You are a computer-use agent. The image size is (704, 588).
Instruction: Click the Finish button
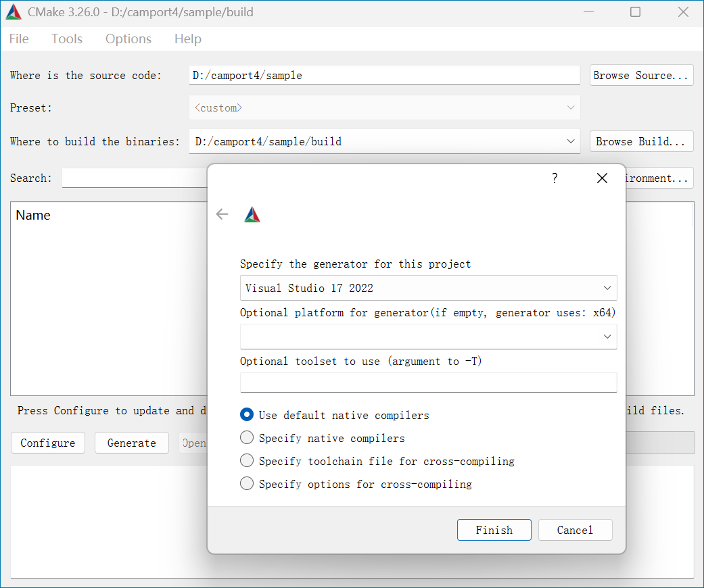click(x=494, y=530)
